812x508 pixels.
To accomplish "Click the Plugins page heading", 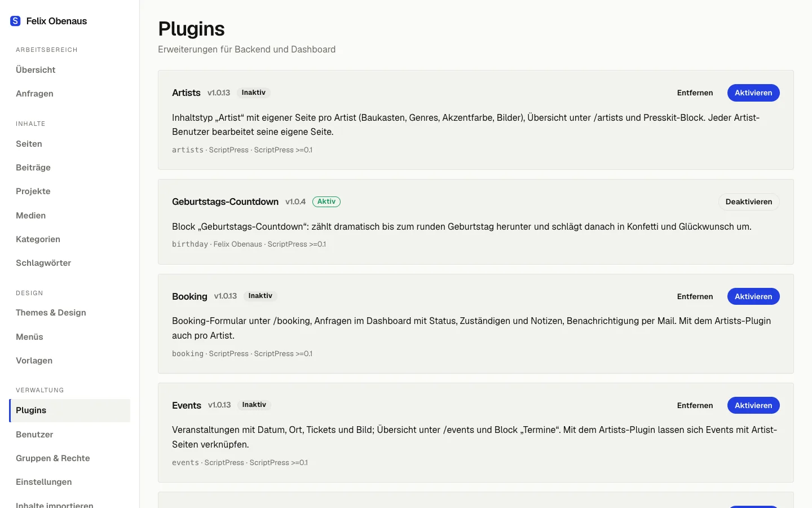I will 191,29.
